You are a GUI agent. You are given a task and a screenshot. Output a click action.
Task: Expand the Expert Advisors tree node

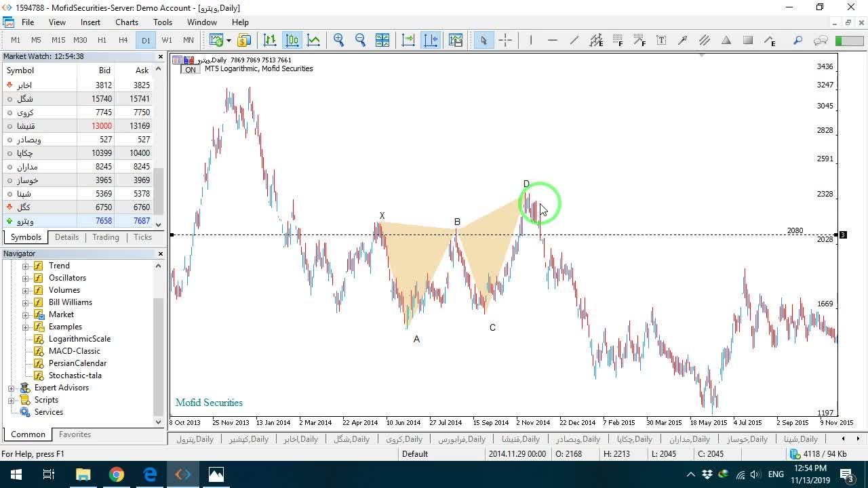tap(12, 388)
